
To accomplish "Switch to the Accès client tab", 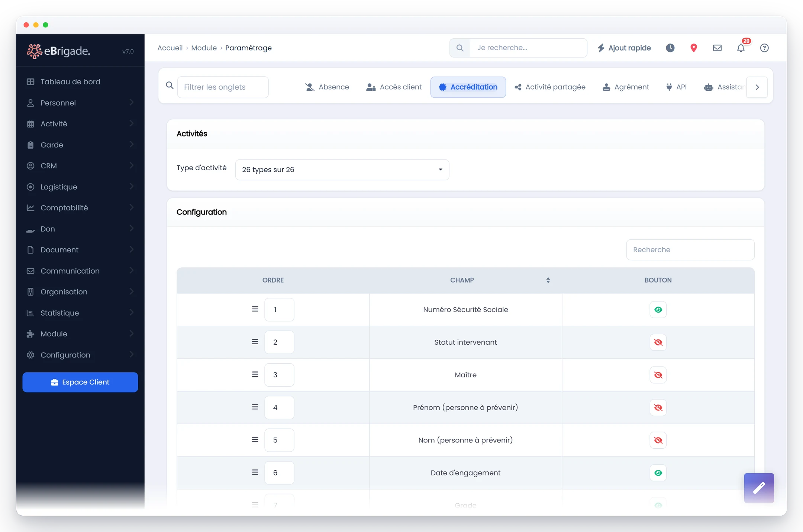I will tap(394, 87).
